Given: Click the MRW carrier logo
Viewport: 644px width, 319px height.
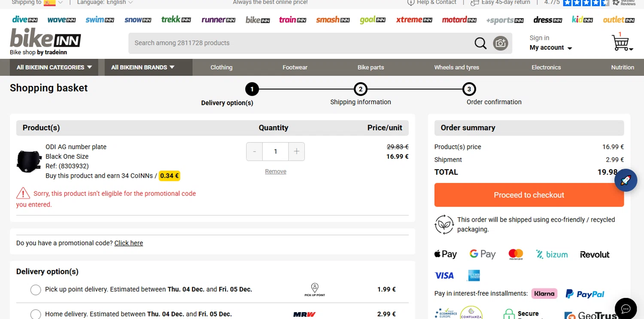Looking at the screenshot, I should tap(304, 314).
